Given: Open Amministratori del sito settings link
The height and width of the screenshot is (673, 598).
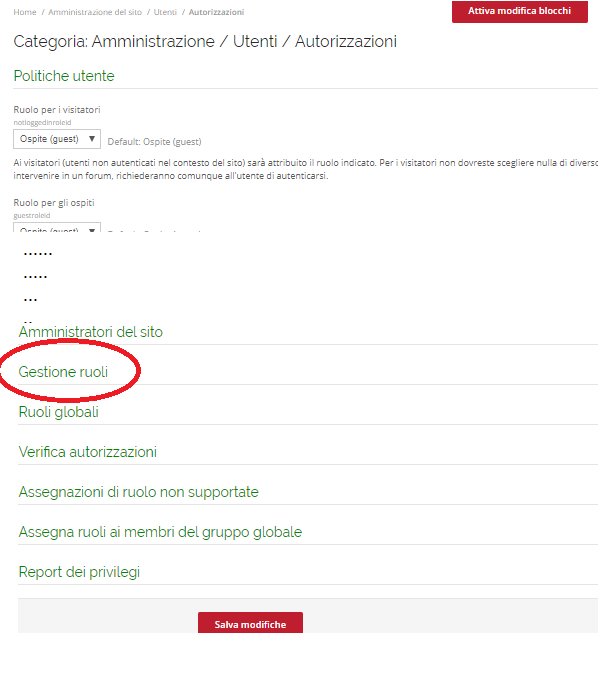Looking at the screenshot, I should [x=91, y=332].
